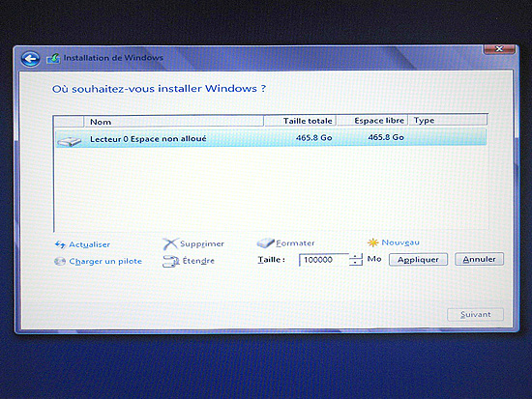
Task: Click the Suivant button
Action: (x=475, y=315)
